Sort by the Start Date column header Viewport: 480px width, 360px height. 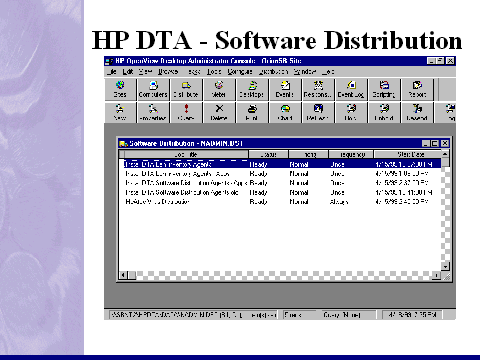pyautogui.click(x=407, y=154)
